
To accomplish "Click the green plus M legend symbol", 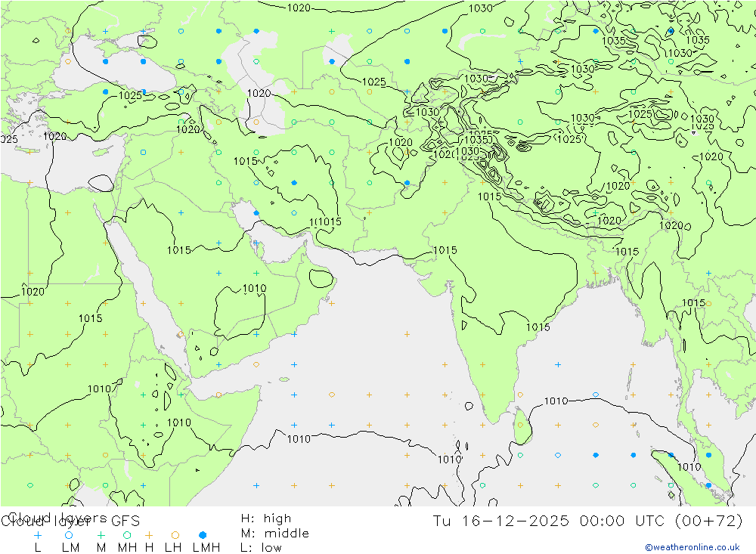I will coord(101,535).
